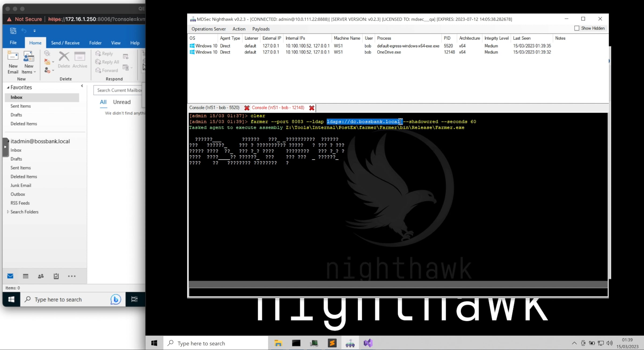Click Forward in the Respond group
644x350 pixels.
click(107, 70)
